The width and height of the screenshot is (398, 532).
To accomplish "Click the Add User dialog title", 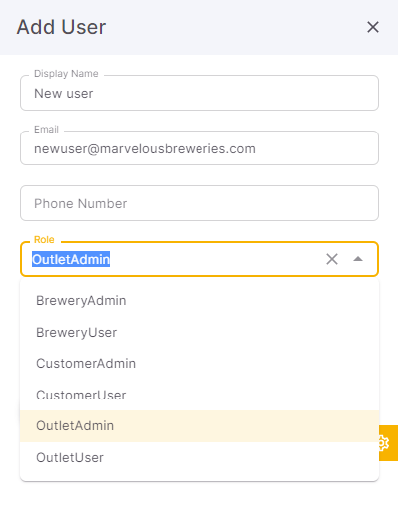I will [x=61, y=27].
